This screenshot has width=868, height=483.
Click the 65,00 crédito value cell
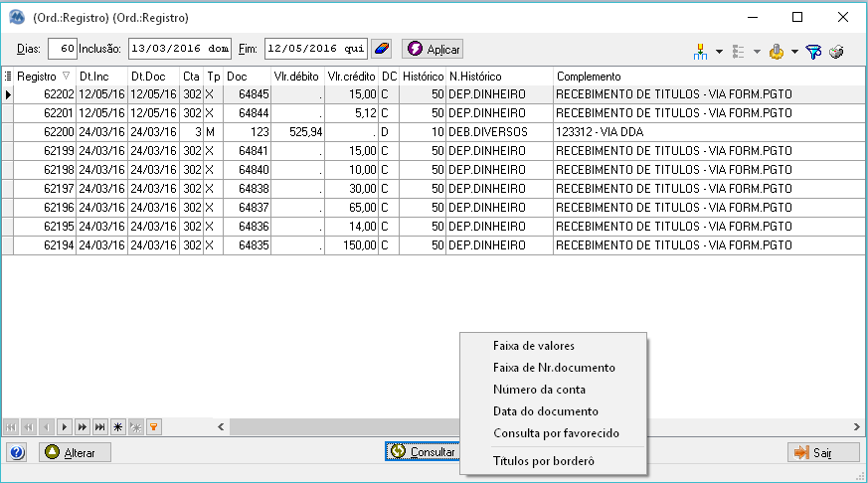352,208
